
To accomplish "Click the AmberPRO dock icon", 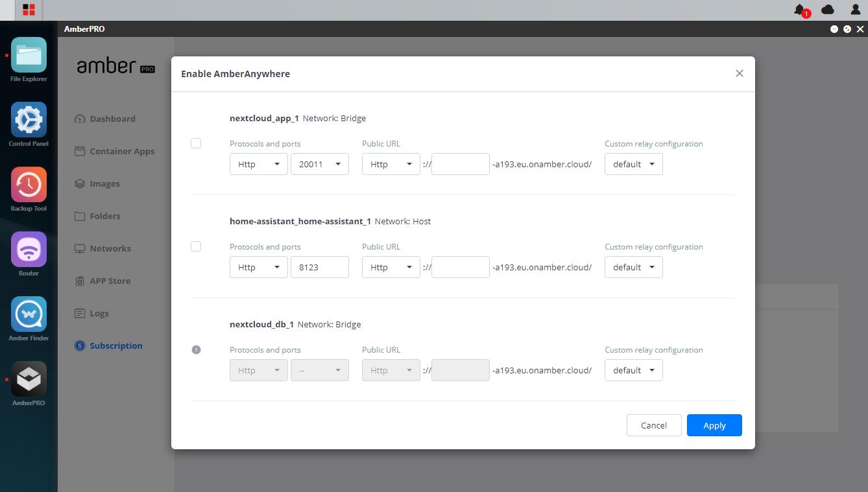I will (x=29, y=379).
